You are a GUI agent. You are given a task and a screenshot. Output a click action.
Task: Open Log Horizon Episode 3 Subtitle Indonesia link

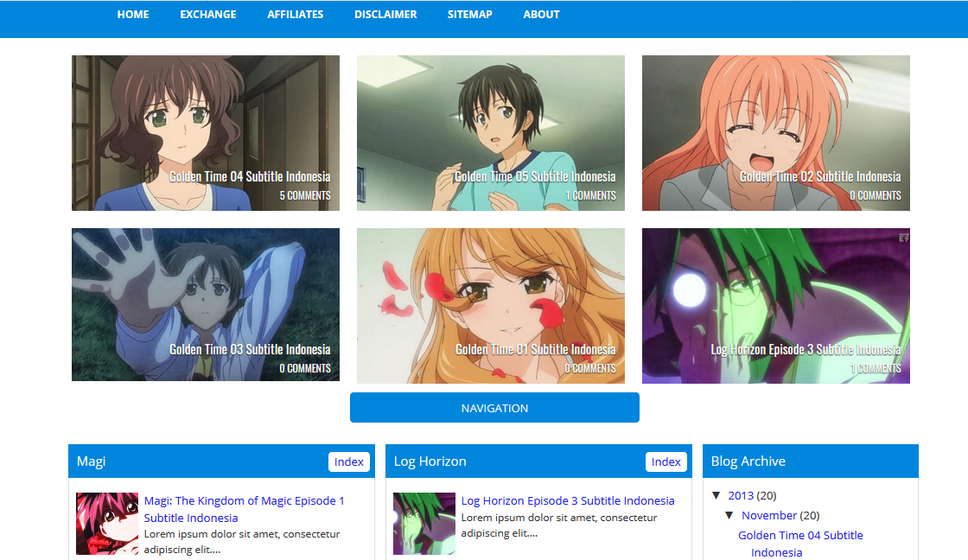[568, 500]
